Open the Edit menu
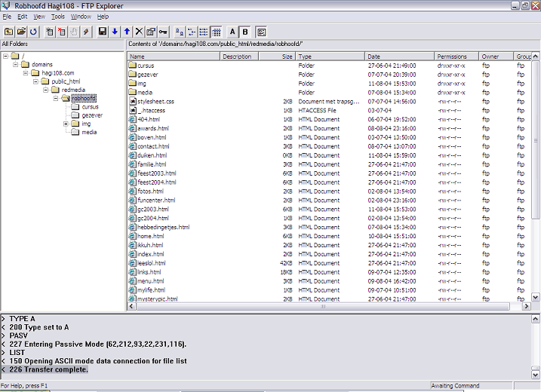This screenshot has height=392, width=541. click(23, 17)
